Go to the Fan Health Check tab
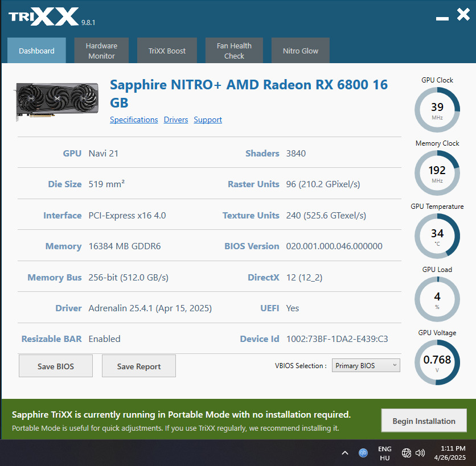This screenshot has width=476, height=466. (x=234, y=51)
